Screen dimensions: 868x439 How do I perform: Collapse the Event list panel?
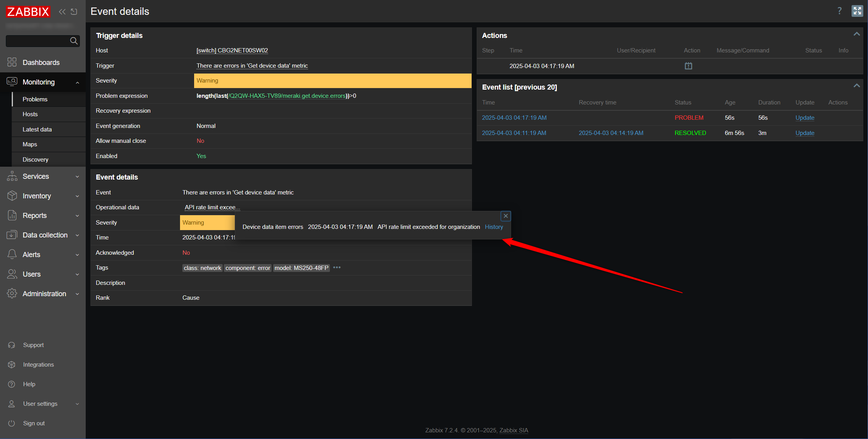coord(857,86)
